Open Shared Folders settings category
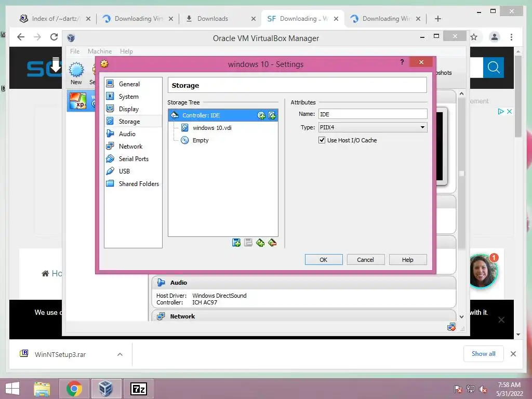Viewport: 532px width, 399px height. click(133, 183)
